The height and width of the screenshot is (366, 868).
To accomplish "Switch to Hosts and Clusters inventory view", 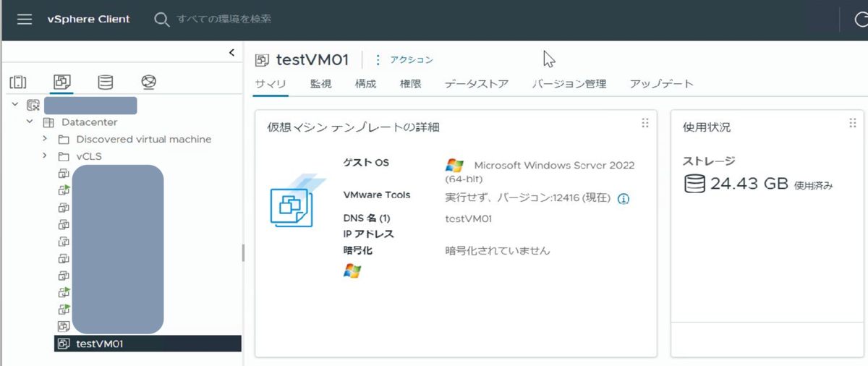I will coord(18,82).
